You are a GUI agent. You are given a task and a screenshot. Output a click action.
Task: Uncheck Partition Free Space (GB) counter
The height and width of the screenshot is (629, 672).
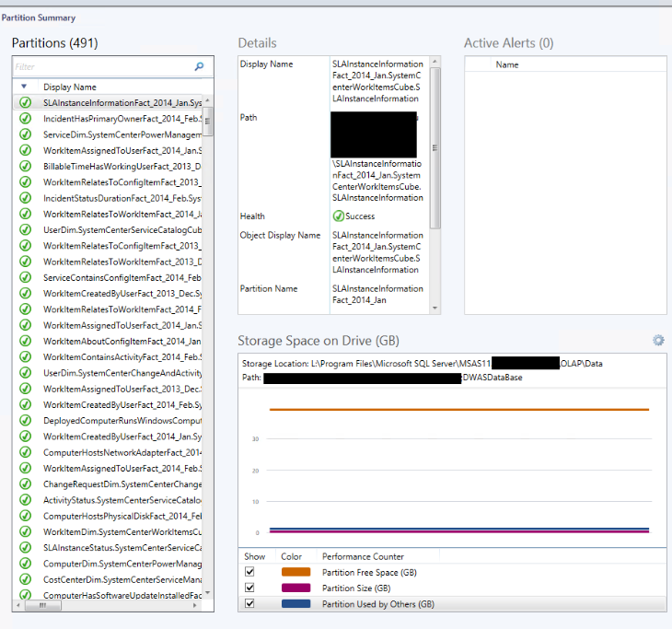pyautogui.click(x=249, y=572)
